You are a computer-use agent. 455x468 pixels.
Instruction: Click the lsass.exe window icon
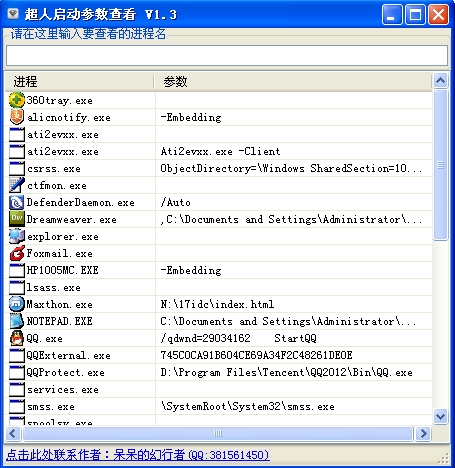[17, 287]
